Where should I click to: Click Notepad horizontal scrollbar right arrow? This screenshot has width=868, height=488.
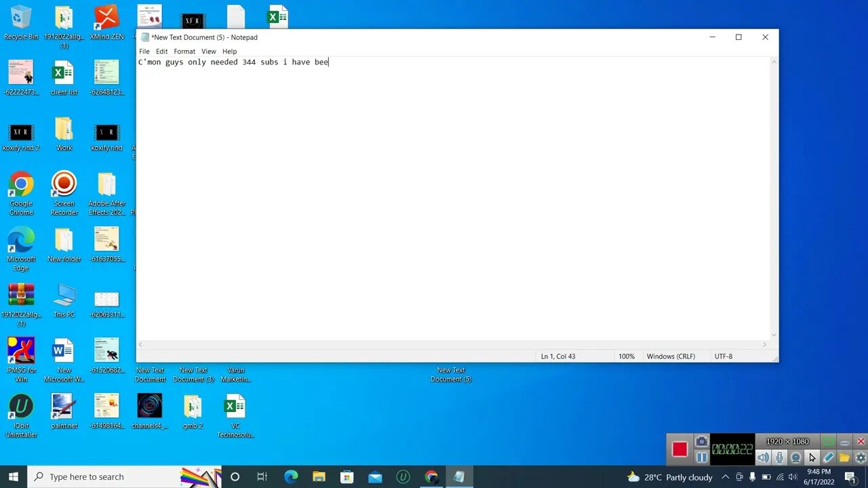765,344
